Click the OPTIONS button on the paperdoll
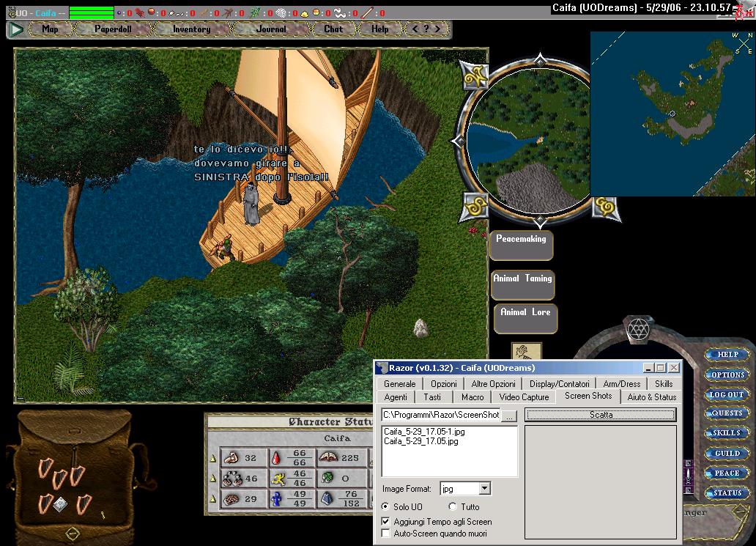Viewport: 756px width, 546px height. [727, 375]
